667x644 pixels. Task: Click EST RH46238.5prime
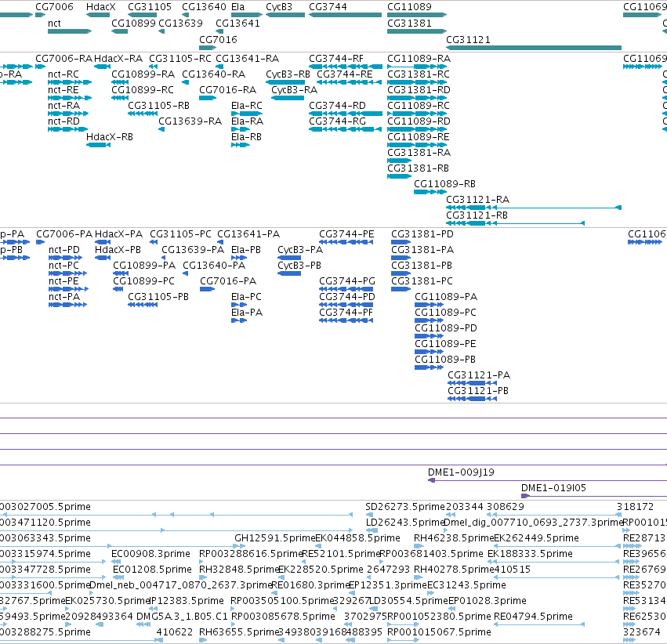(419, 546)
